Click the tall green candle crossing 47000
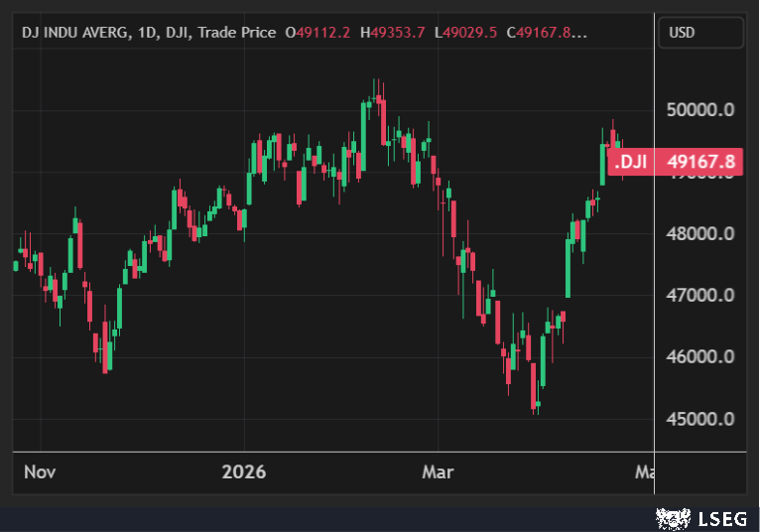 click(569, 268)
